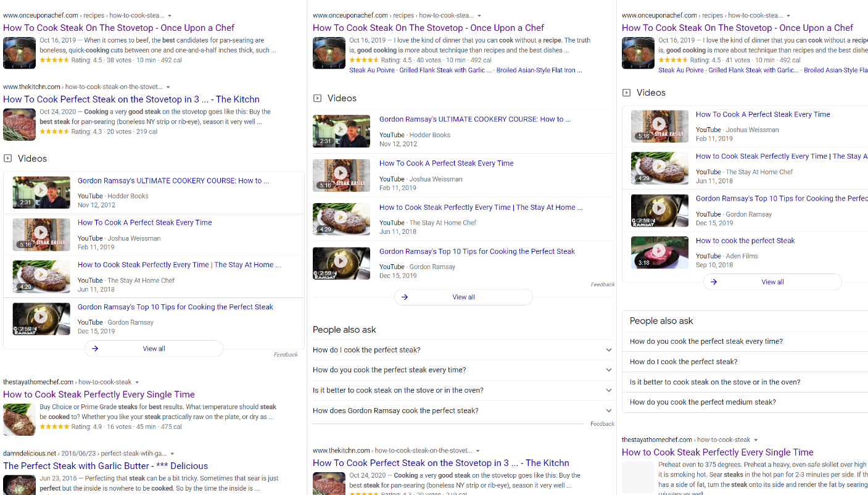868x495 pixels.
Task: Open 'The Perfect Steak with Garlic Butter' result
Action: click(x=105, y=465)
